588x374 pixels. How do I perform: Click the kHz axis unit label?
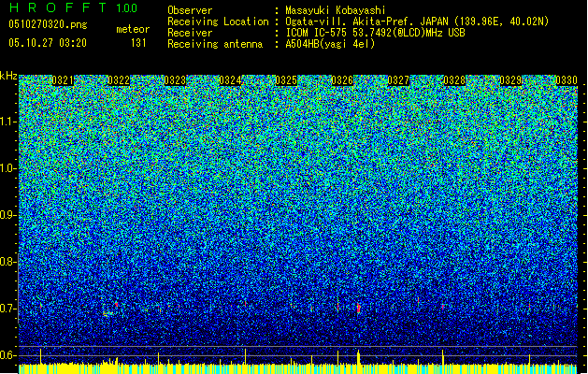8,76
